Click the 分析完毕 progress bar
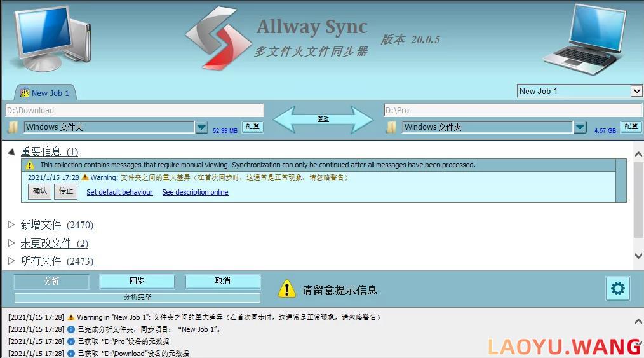 [x=138, y=297]
